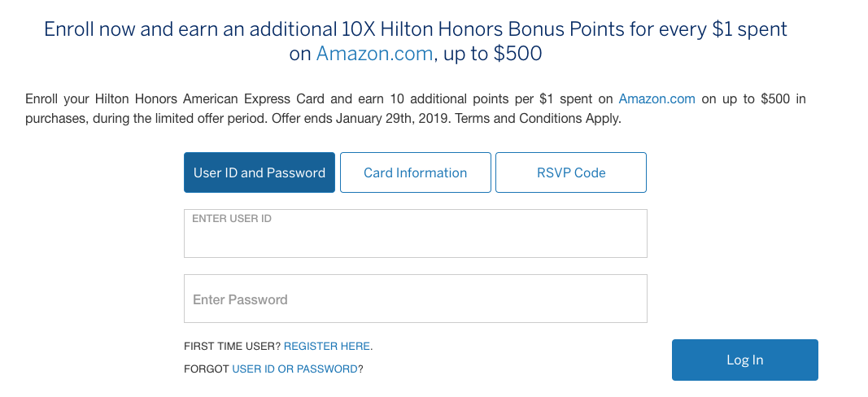The height and width of the screenshot is (397, 868).
Task: Click the word FORGOT below the password field
Action: pos(207,369)
